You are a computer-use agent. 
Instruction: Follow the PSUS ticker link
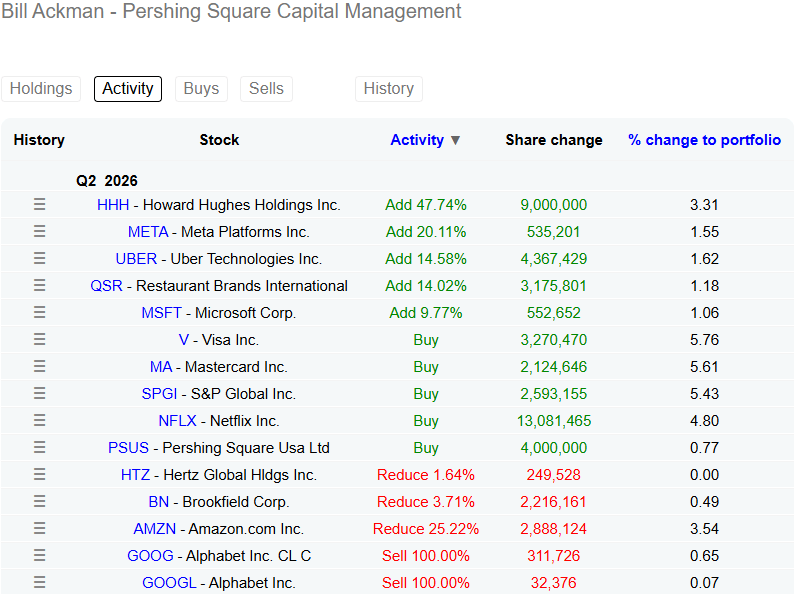[x=128, y=448]
